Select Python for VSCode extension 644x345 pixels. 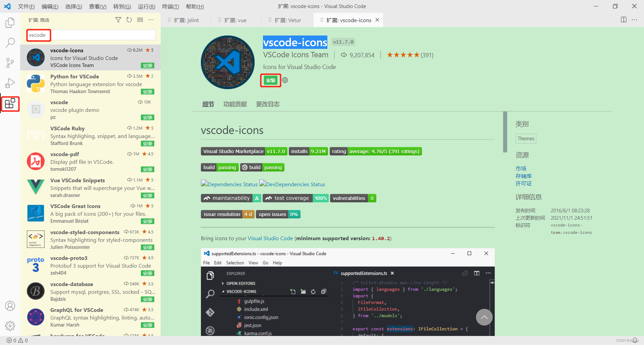[90, 84]
